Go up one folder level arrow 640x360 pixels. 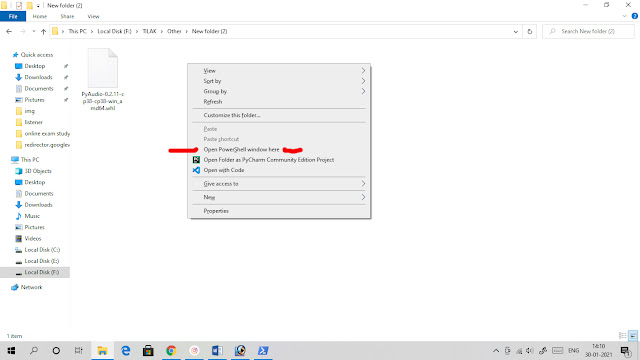[x=43, y=31]
